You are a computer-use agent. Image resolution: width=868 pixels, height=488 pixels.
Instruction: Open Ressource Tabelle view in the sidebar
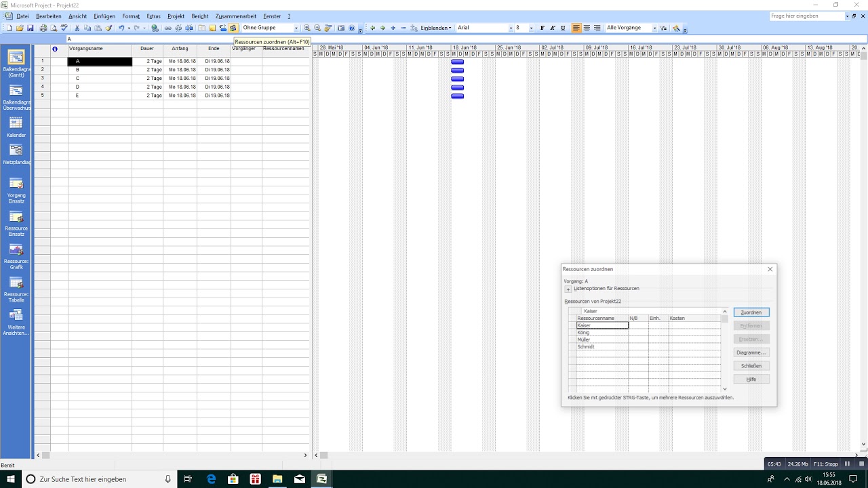click(x=16, y=290)
